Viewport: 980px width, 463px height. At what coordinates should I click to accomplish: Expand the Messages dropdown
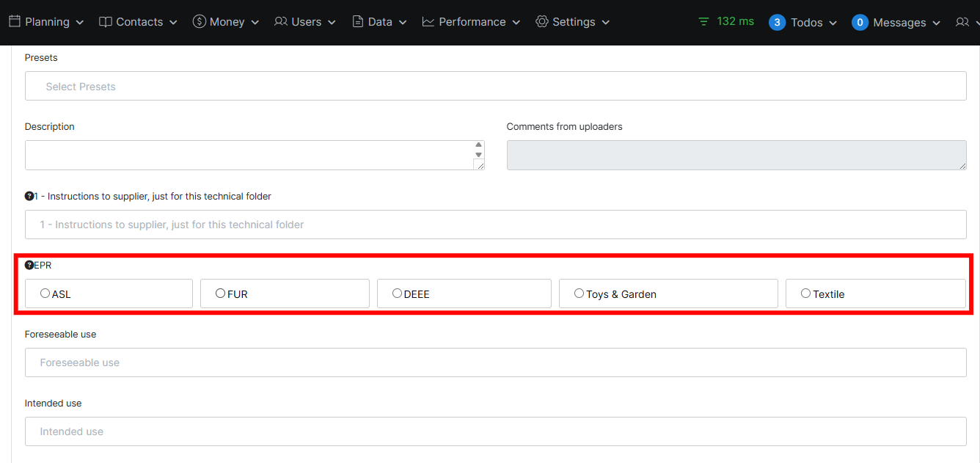tap(896, 23)
